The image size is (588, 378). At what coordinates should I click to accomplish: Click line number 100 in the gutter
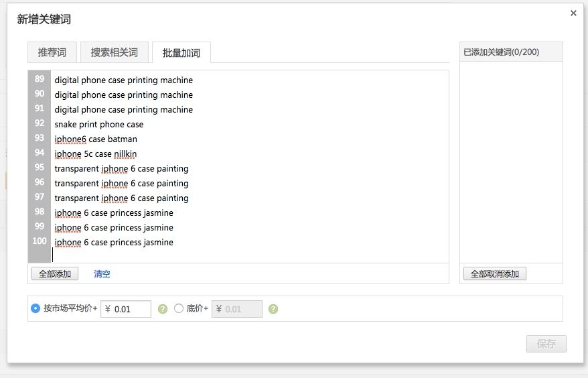click(x=40, y=241)
